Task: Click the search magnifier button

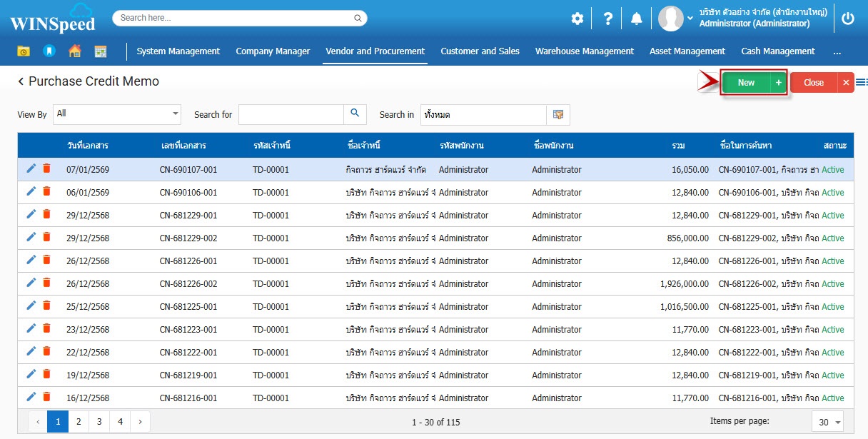Action: (x=355, y=114)
